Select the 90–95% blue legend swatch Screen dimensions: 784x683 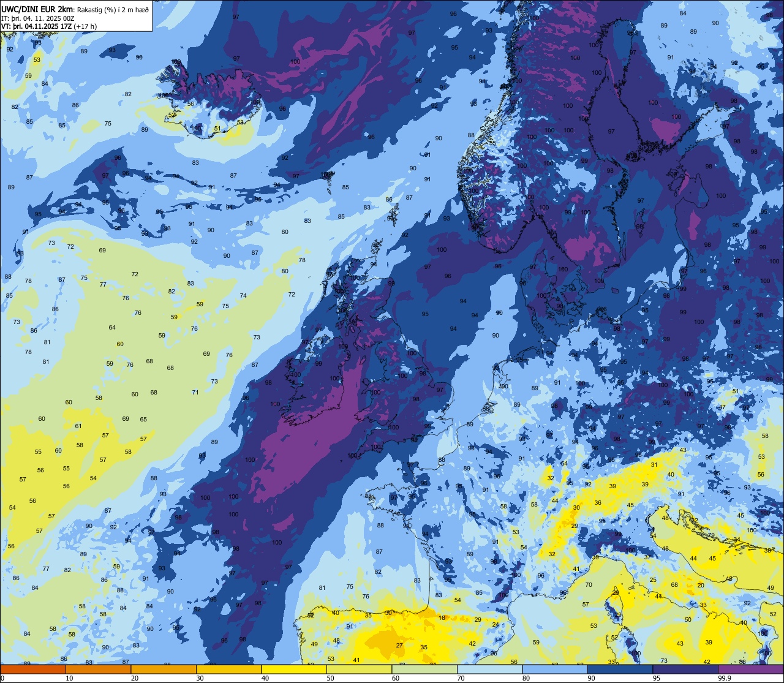(620, 669)
